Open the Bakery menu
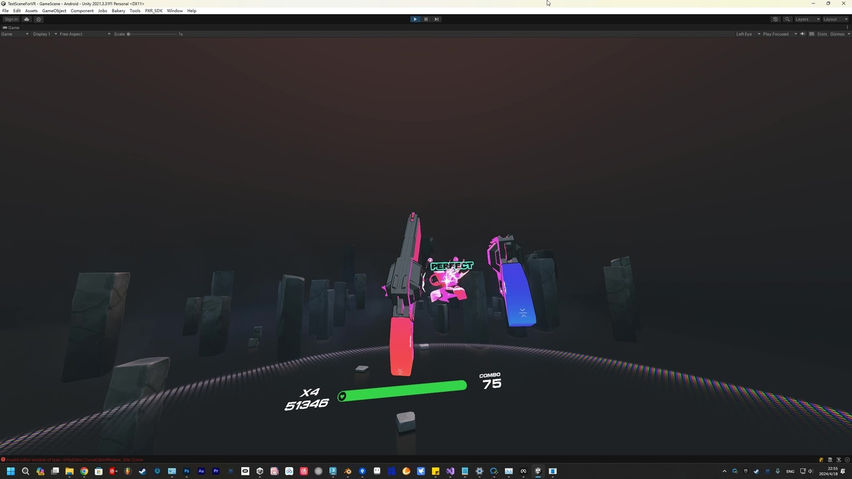The image size is (852, 479). click(x=118, y=11)
